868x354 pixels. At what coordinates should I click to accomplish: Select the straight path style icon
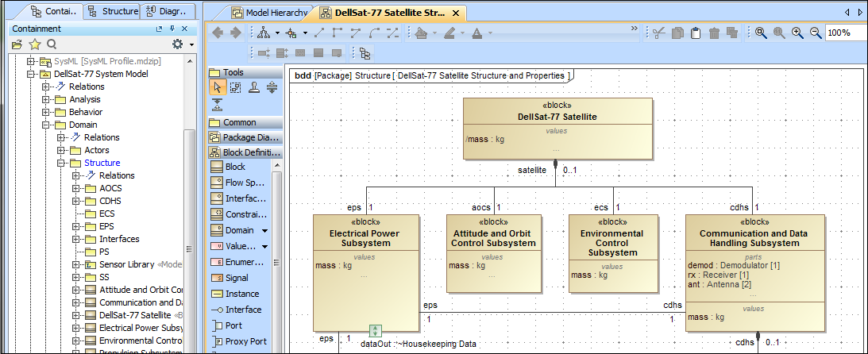tap(319, 33)
